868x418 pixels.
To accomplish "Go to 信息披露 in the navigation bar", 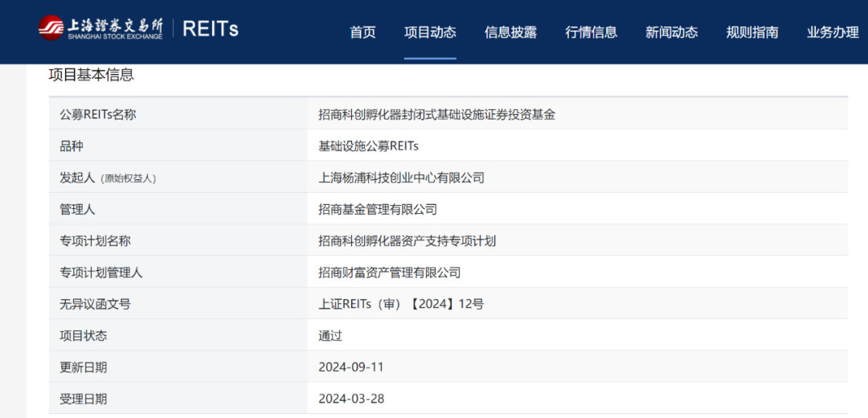I will coord(510,32).
